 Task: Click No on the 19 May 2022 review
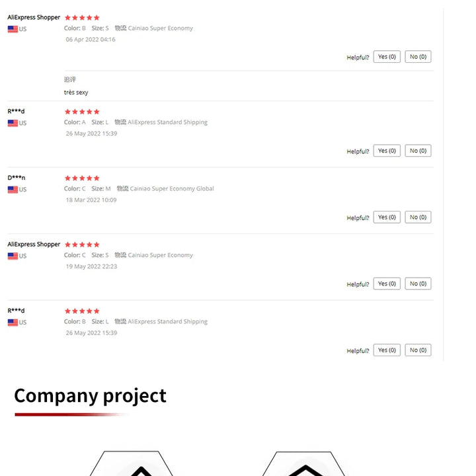[418, 284]
